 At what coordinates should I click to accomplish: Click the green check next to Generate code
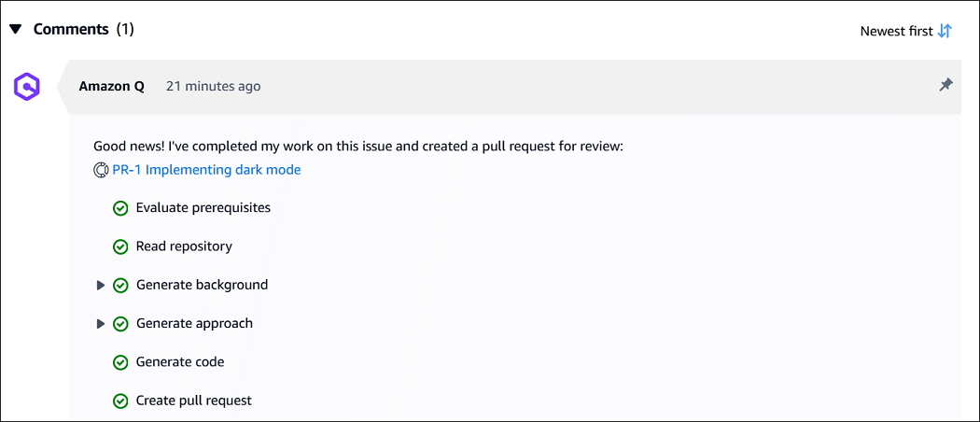coord(120,362)
